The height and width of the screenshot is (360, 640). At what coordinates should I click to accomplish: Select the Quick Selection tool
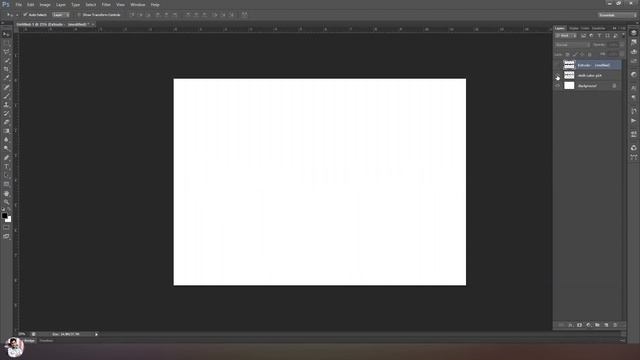(6, 60)
